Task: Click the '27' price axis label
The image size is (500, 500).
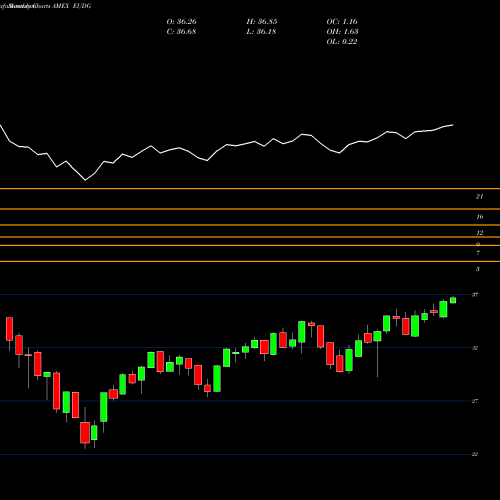Action: pos(475,401)
